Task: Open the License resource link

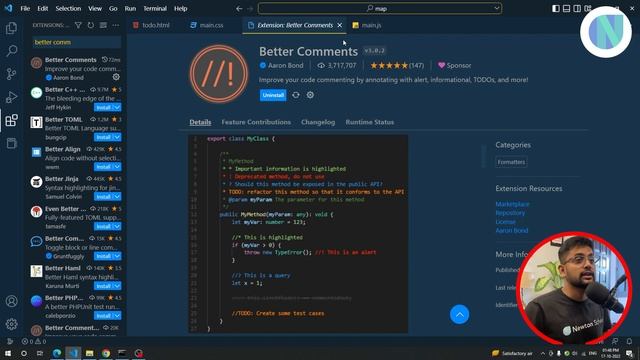Action: coord(505,222)
